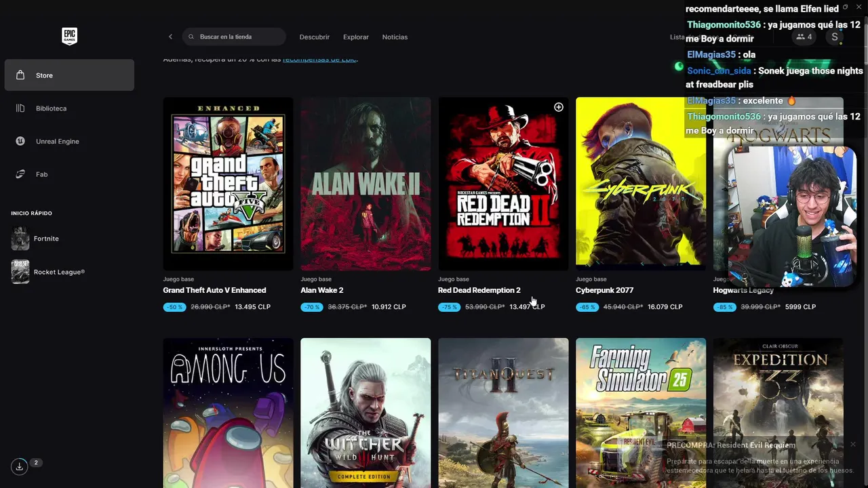Click the -75 % discount badge
Screen dimensions: 868x488
tap(450, 307)
